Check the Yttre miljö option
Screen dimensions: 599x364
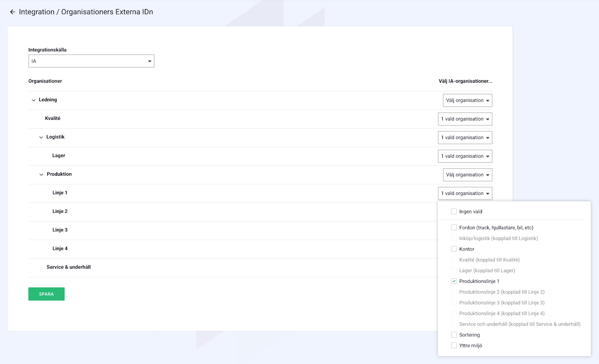[x=454, y=345]
